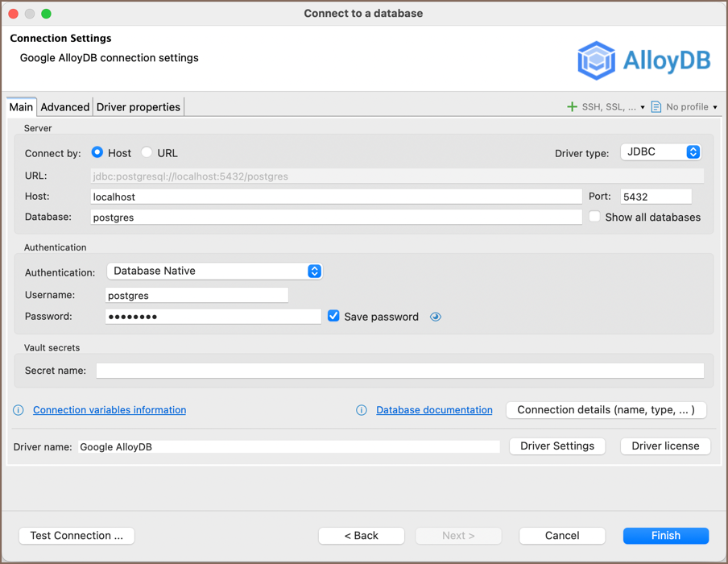Click the green plus SSH, SSL icon
Viewport: 728px width, 564px height.
[572, 107]
